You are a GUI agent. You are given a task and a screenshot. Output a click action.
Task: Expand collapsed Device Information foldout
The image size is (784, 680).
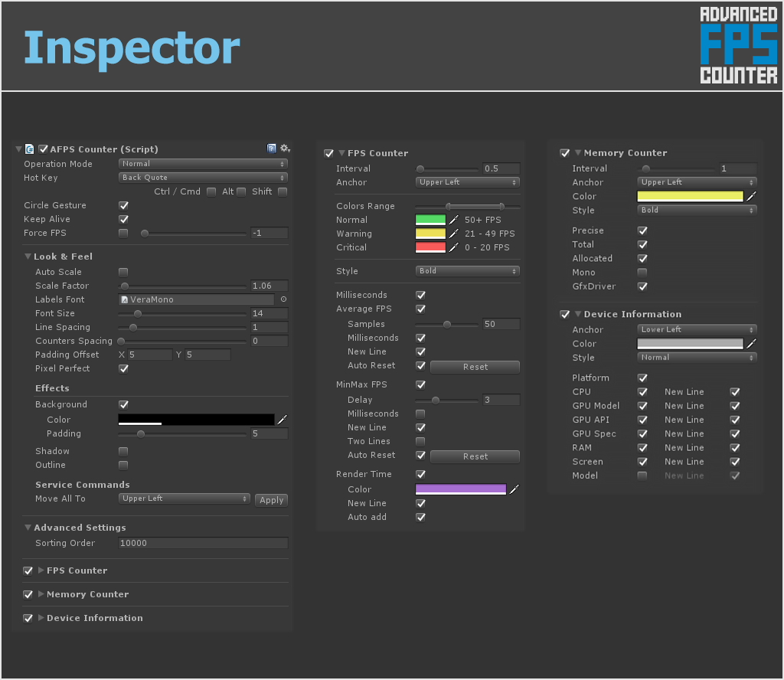click(41, 617)
